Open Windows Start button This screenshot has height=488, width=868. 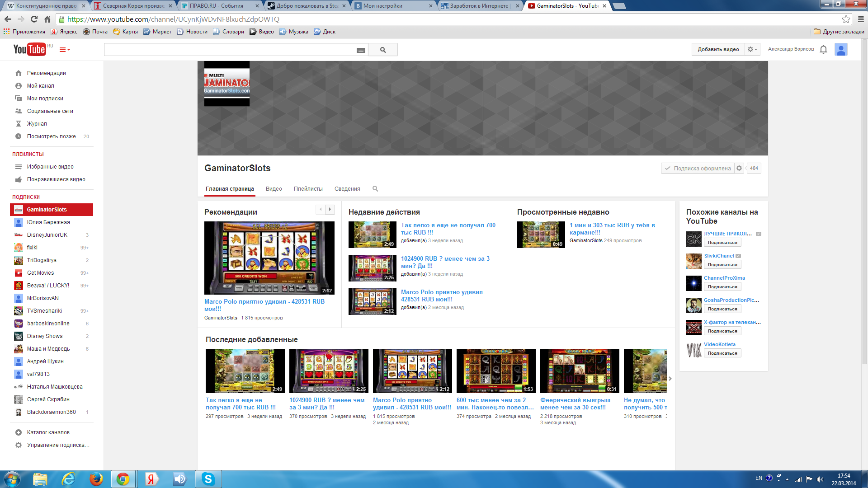coord(12,479)
